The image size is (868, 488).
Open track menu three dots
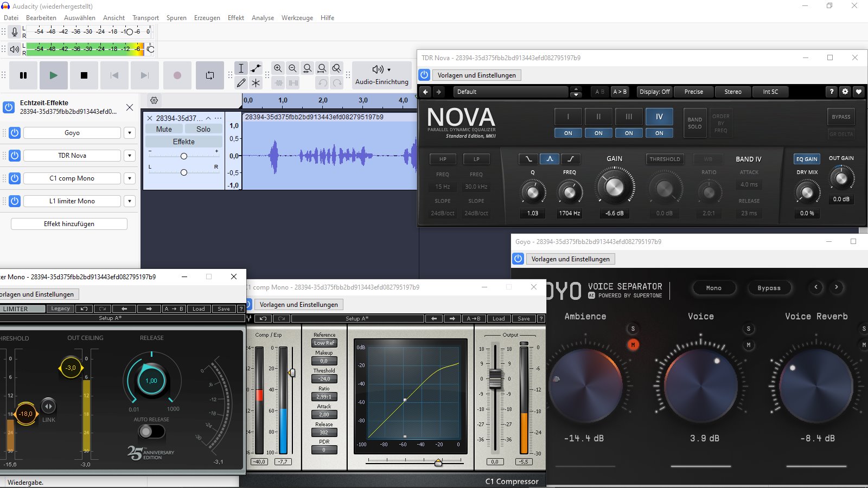pos(218,118)
